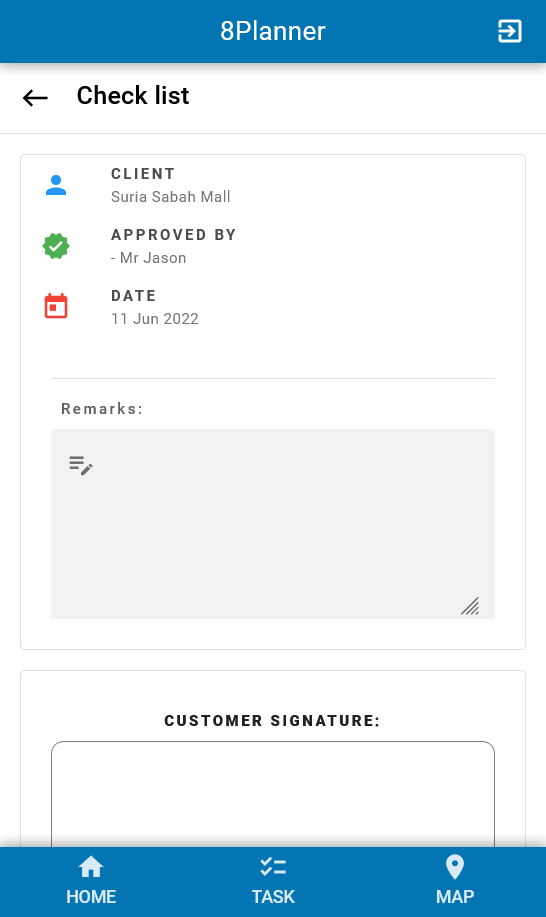Viewport: 546px width, 917px height.
Task: Go back using the left arrow
Action: tap(35, 97)
